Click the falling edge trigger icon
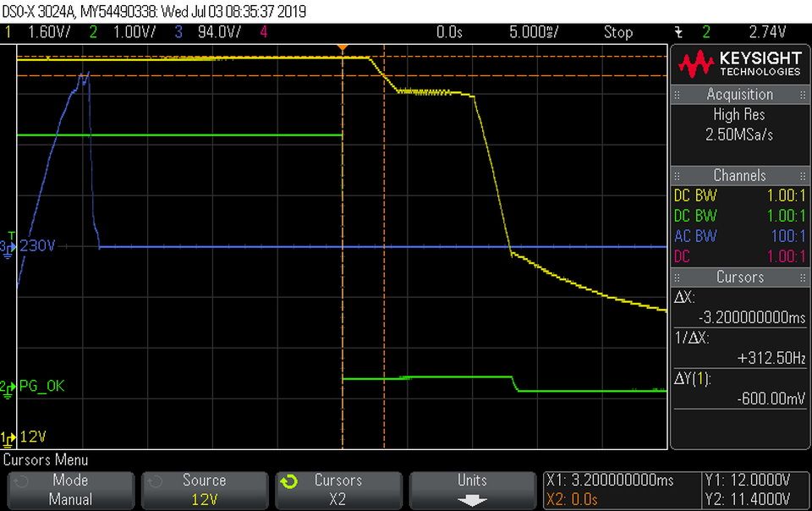The width and height of the screenshot is (812, 511). [x=678, y=33]
